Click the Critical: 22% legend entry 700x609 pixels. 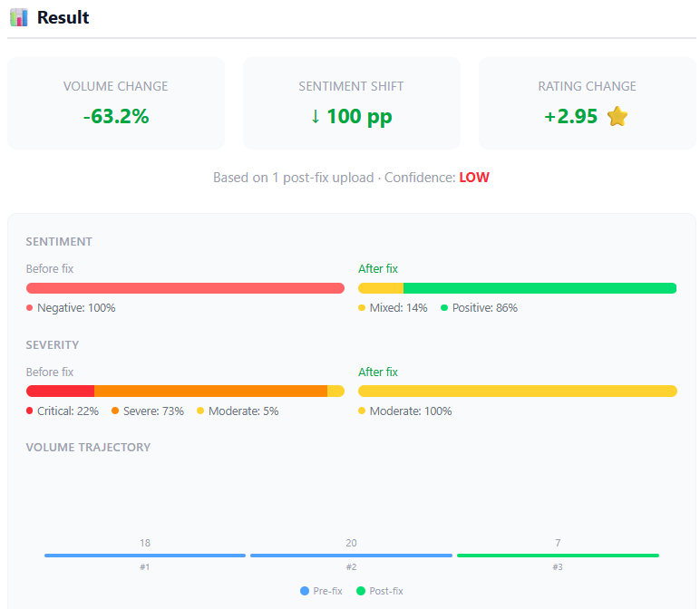point(63,411)
